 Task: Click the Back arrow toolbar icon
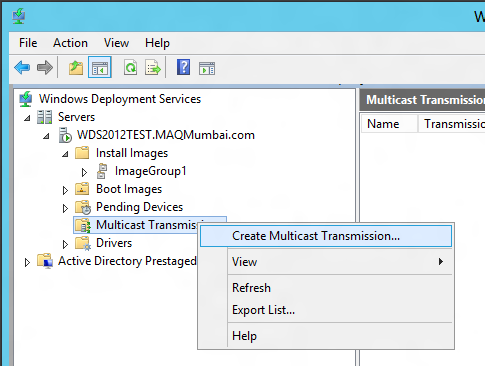(x=22, y=68)
